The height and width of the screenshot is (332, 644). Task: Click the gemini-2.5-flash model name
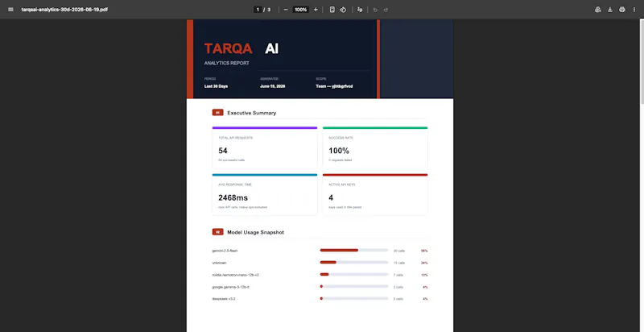[x=225, y=251]
